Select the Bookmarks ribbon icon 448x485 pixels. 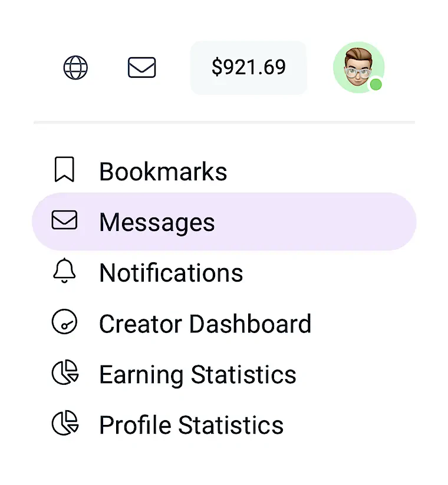[x=64, y=170]
